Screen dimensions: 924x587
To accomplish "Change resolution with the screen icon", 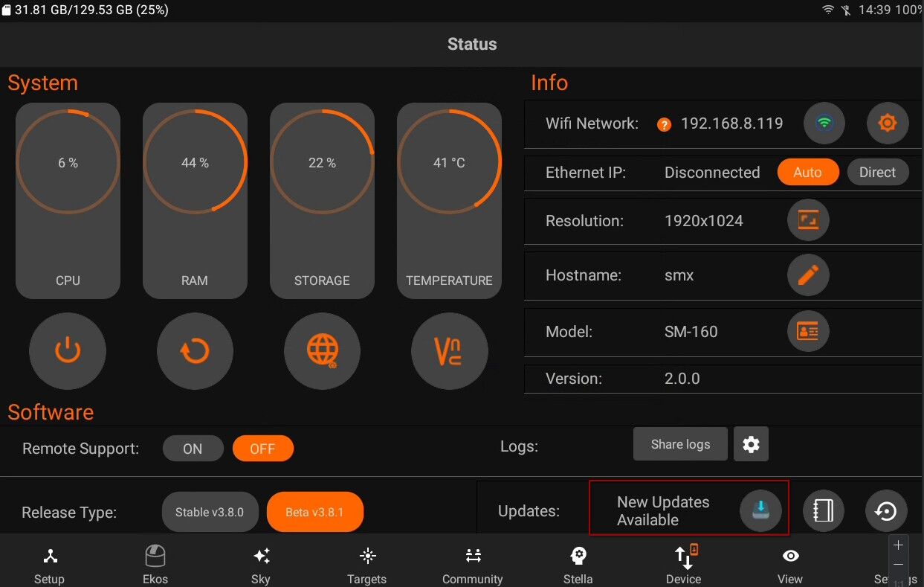I will tap(808, 220).
